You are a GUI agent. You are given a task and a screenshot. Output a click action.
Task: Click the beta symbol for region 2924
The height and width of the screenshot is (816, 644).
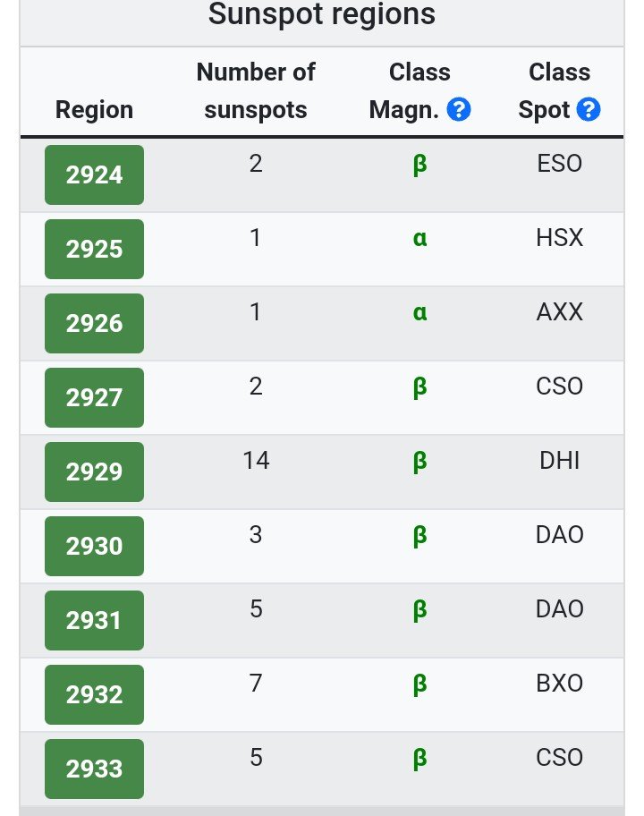pyautogui.click(x=419, y=165)
